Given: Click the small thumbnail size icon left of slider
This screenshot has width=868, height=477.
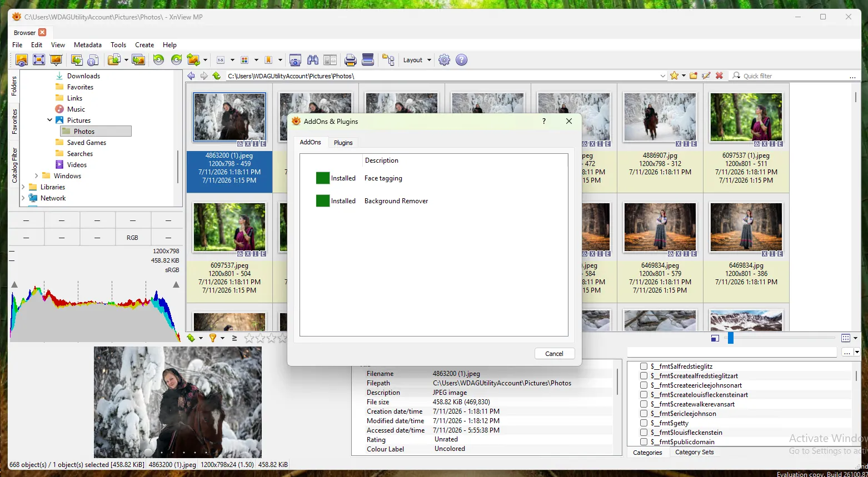Looking at the screenshot, I should (715, 338).
